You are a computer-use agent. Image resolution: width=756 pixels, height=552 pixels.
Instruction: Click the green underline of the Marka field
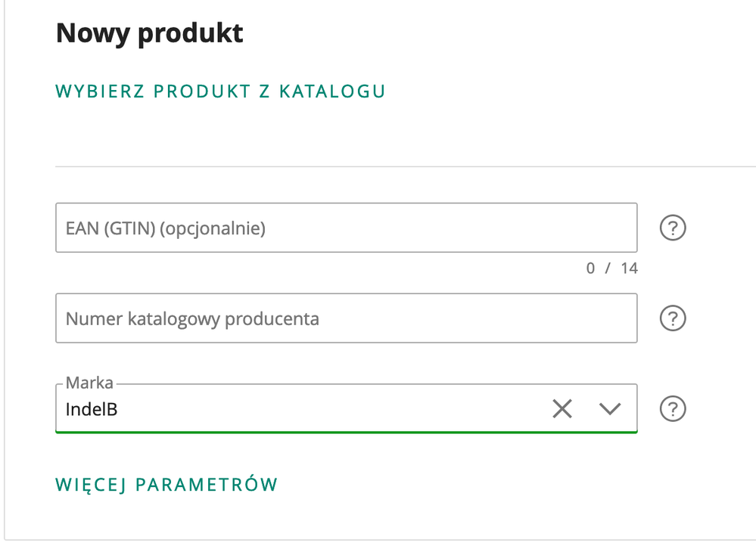click(x=346, y=432)
